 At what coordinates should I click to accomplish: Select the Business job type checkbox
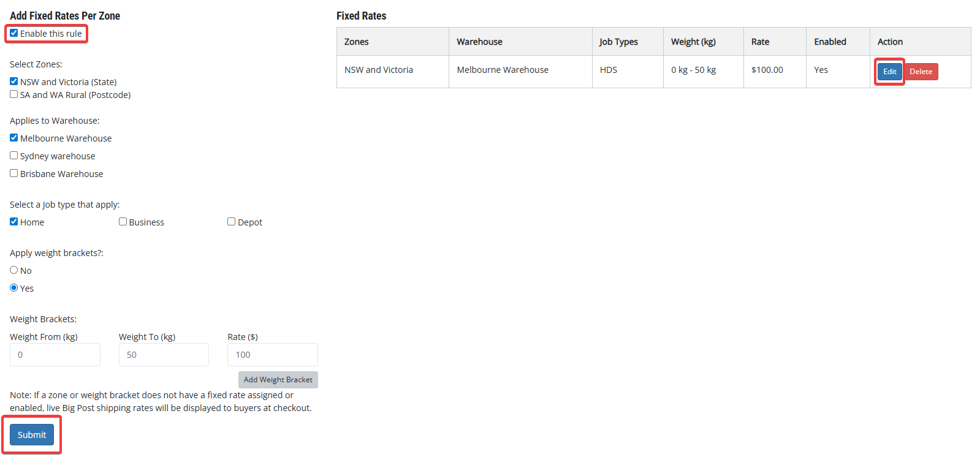[123, 222]
